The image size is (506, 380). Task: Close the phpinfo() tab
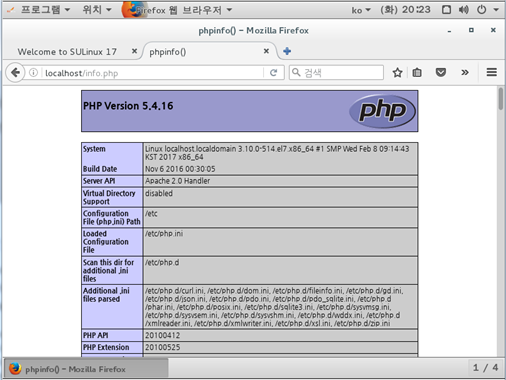pos(266,51)
